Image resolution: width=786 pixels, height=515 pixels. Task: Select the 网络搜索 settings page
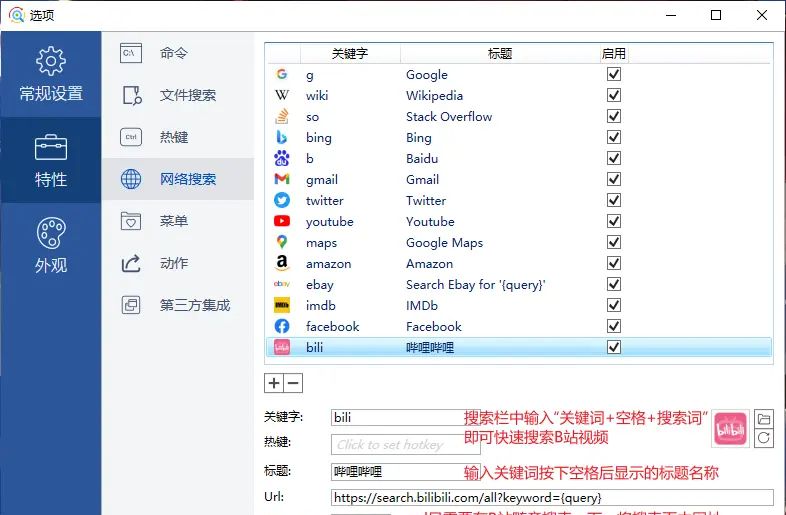[178, 179]
